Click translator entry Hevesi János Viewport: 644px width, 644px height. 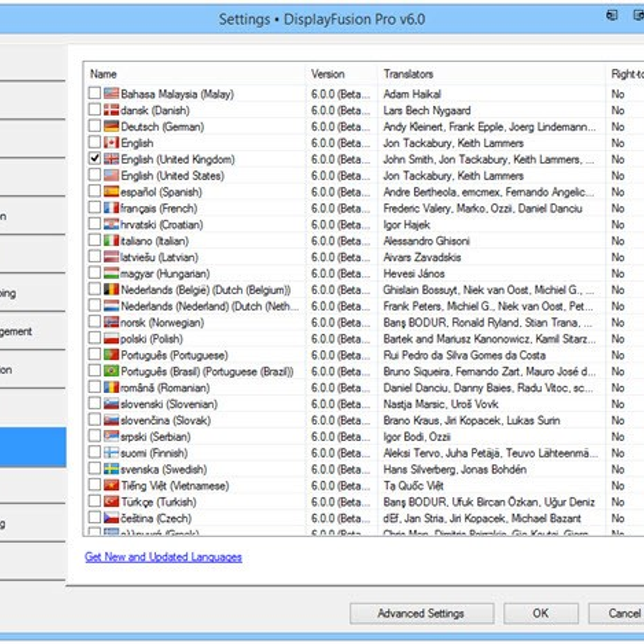click(x=414, y=274)
